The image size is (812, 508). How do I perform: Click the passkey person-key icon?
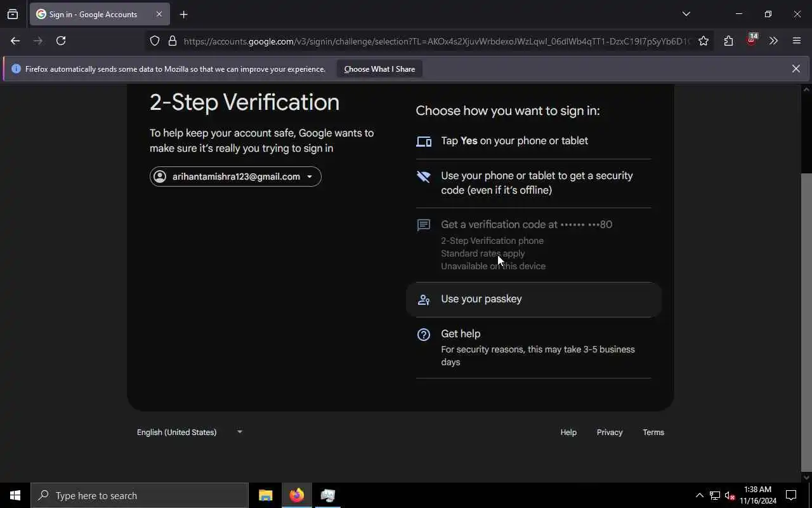pyautogui.click(x=424, y=300)
